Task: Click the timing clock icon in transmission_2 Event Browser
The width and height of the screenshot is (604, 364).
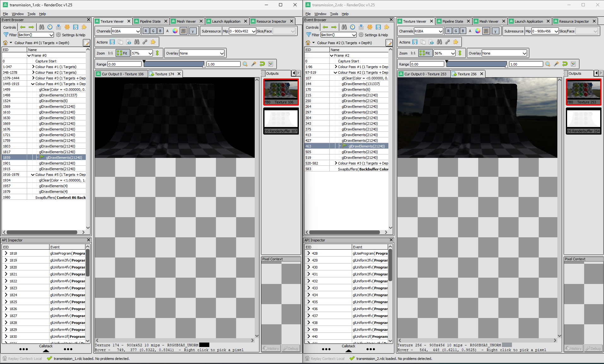Action: [x=352, y=27]
